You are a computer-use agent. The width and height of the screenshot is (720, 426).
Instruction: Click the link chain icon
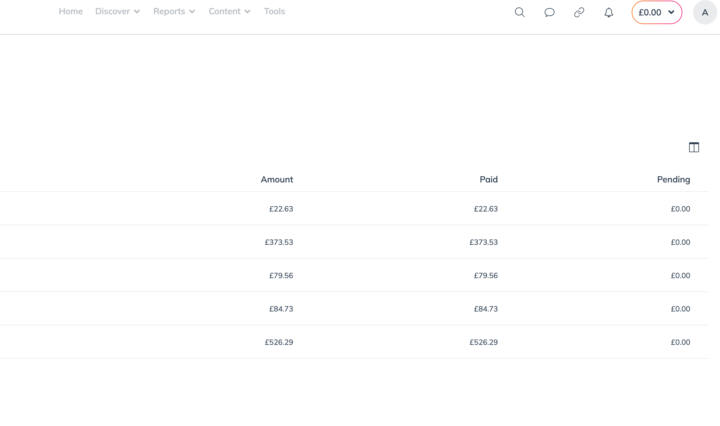579,12
